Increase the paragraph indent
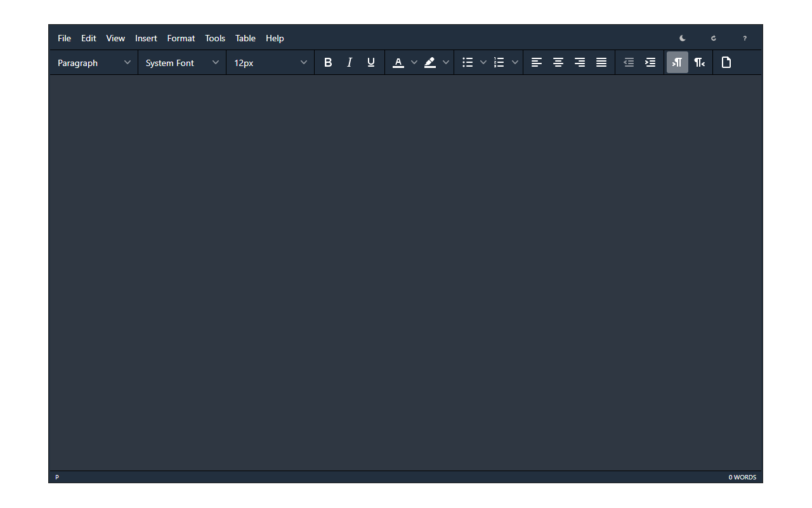Viewport: 812px width, 508px height. coord(650,62)
